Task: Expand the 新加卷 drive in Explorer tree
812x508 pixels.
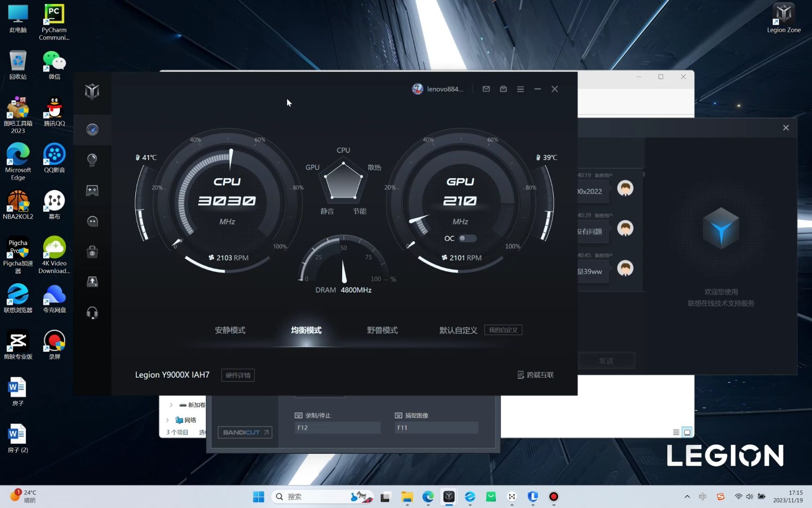Action: coord(171,405)
